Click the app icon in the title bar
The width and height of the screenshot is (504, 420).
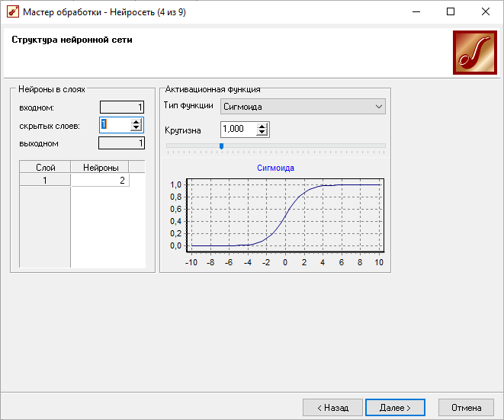click(x=13, y=12)
